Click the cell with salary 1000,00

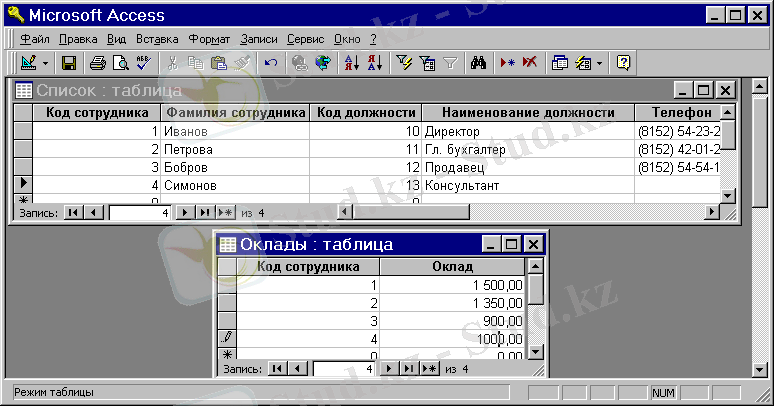[x=452, y=339]
